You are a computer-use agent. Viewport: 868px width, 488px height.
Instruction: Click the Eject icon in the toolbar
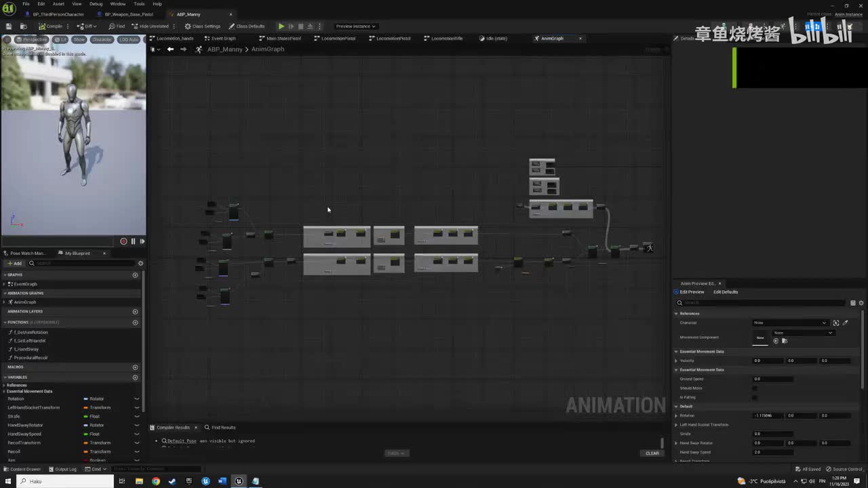(311, 26)
